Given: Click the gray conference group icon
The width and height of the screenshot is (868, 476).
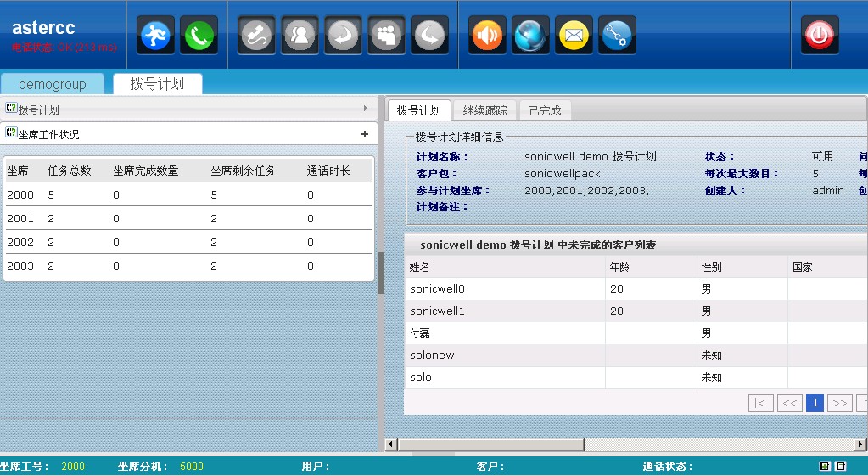Looking at the screenshot, I should 386,36.
